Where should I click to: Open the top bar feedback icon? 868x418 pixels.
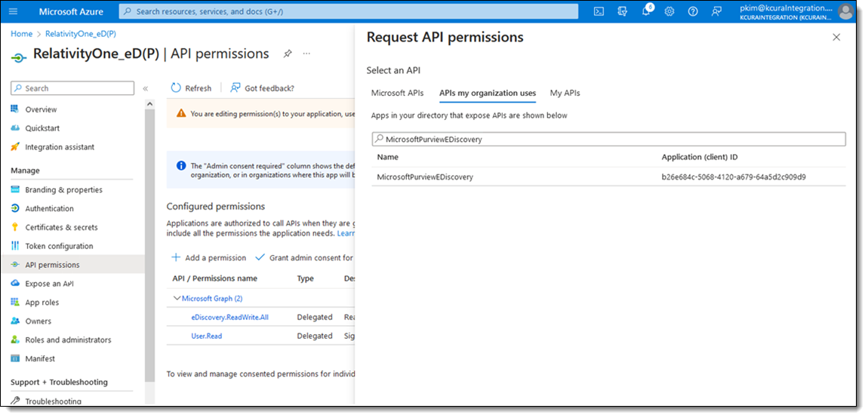pos(717,11)
